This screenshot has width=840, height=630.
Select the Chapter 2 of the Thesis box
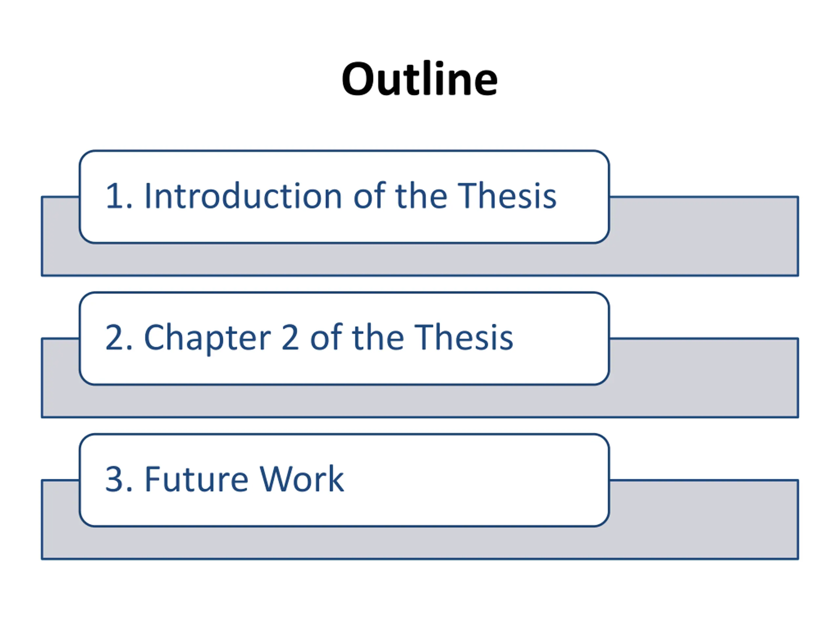[345, 338]
